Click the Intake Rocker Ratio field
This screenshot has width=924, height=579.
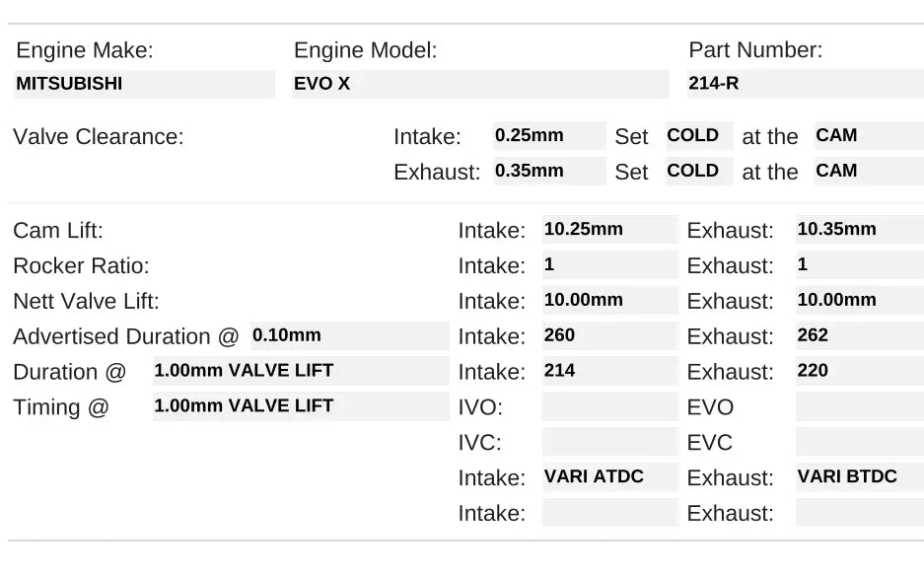click(608, 265)
